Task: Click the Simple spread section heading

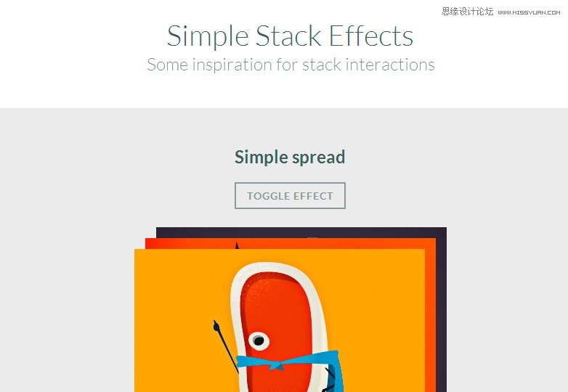Action: point(290,157)
